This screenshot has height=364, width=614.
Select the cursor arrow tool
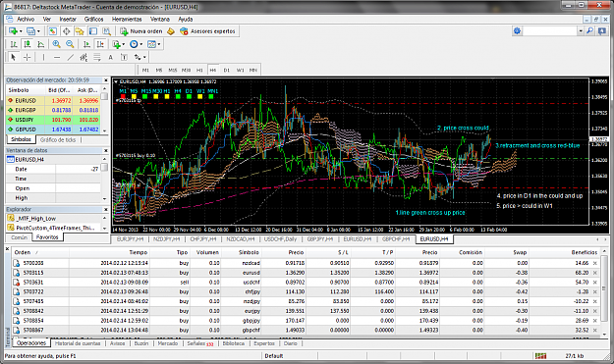pos(14,57)
